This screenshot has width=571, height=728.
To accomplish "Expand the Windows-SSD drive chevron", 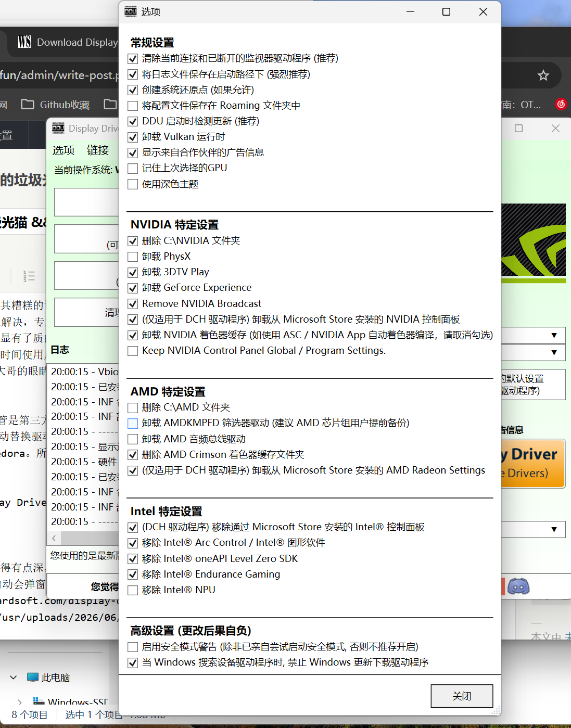I will [x=20, y=702].
